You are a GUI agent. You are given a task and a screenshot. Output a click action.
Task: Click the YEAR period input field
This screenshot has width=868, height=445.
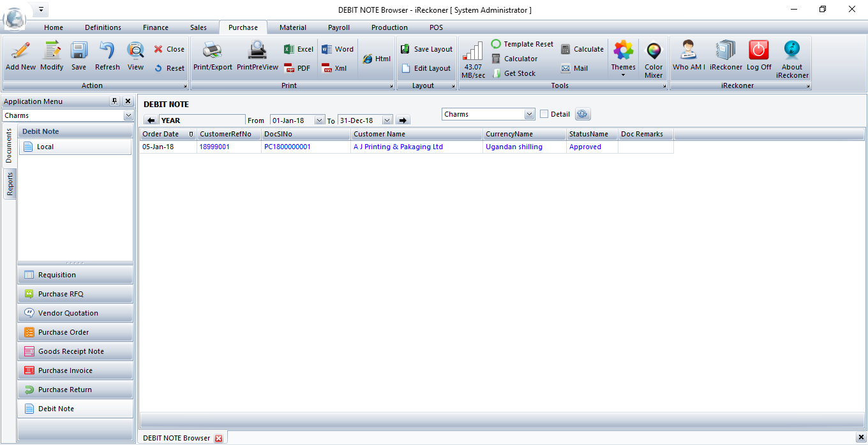point(202,120)
